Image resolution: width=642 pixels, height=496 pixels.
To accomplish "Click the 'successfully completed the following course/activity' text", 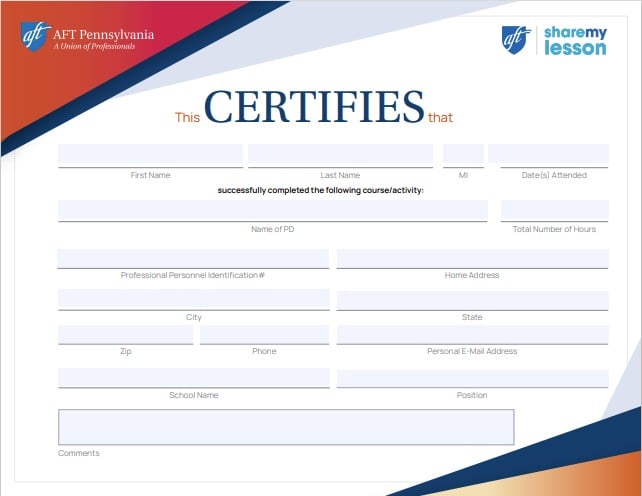I will pos(320,190).
